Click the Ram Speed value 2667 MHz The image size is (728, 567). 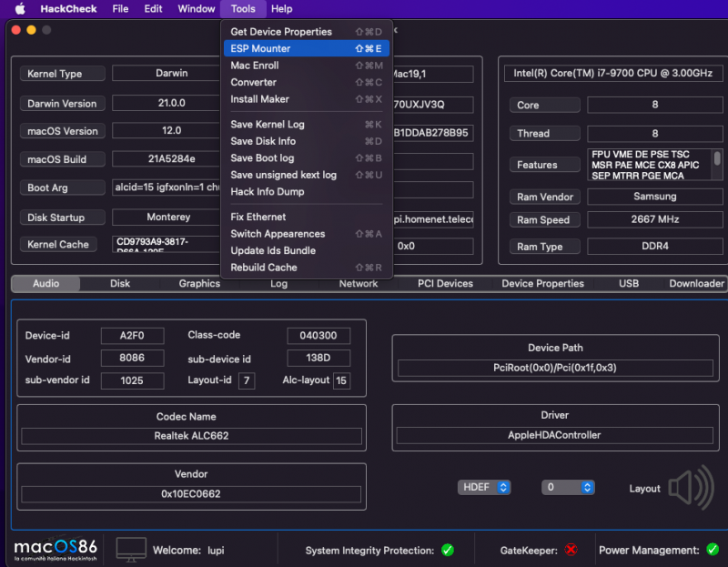pos(655,219)
